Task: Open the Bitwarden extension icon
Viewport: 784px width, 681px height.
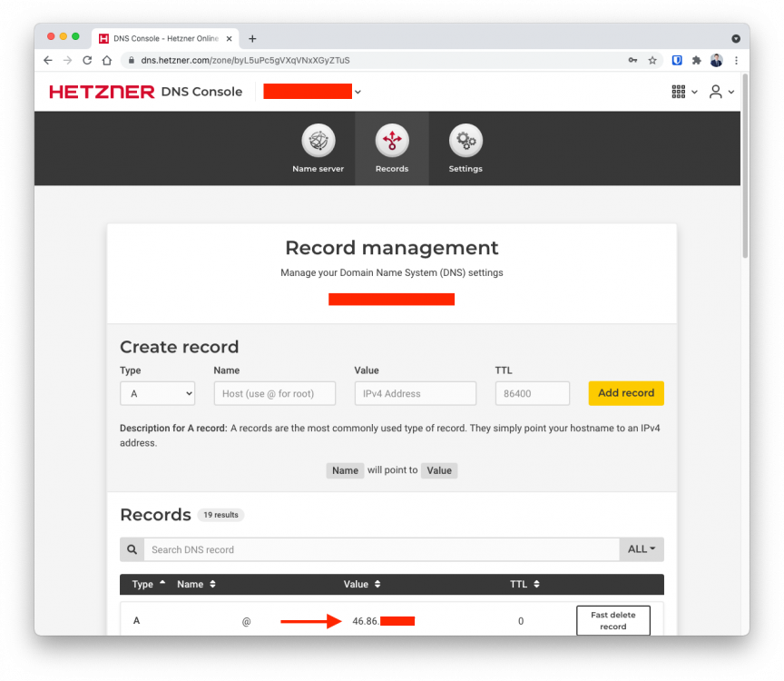Action: point(677,60)
